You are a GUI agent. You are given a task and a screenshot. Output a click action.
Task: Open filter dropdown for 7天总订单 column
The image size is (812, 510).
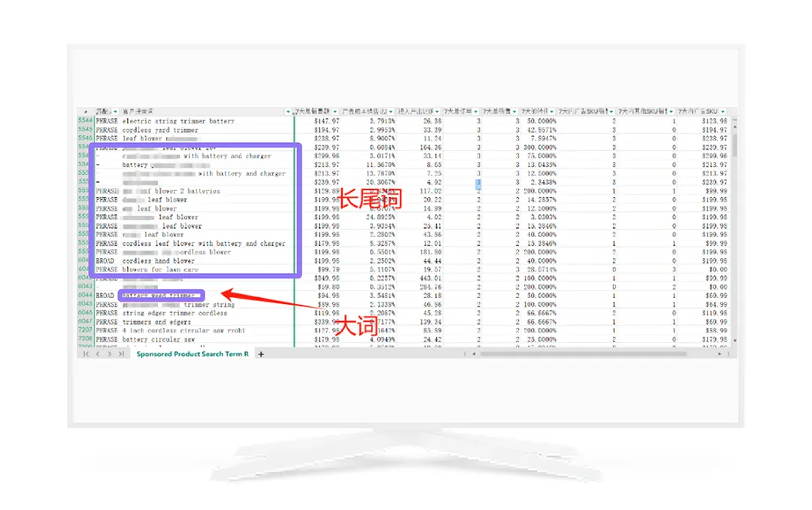coord(475,111)
